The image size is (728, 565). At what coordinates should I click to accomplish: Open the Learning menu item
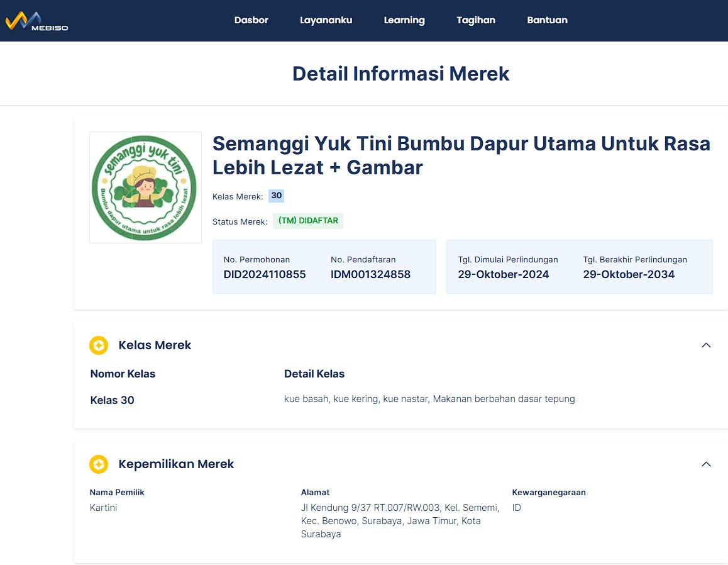404,20
